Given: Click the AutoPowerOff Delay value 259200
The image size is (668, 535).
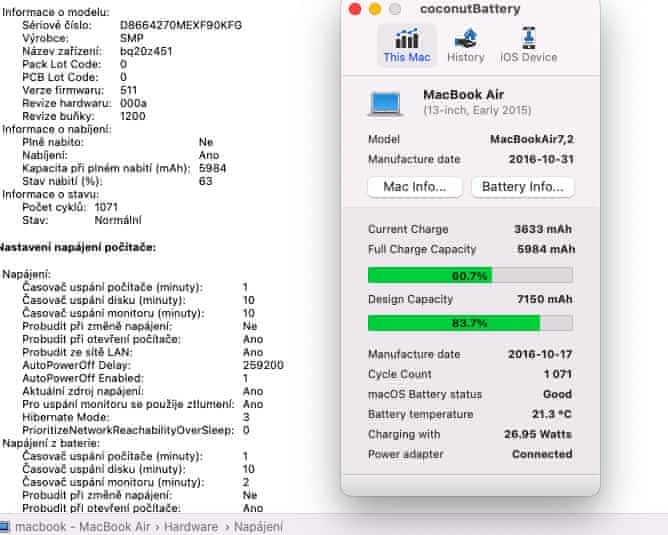Looking at the screenshot, I should coord(263,365).
